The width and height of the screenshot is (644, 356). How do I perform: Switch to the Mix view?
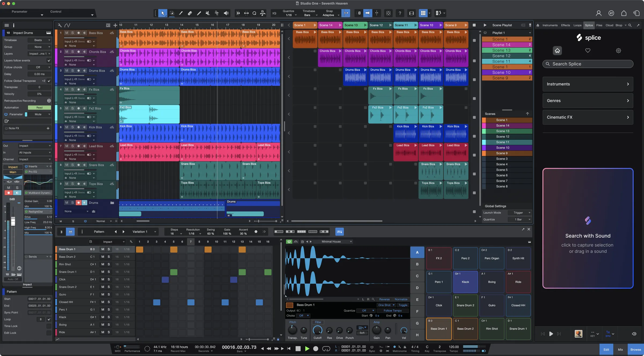click(620, 349)
